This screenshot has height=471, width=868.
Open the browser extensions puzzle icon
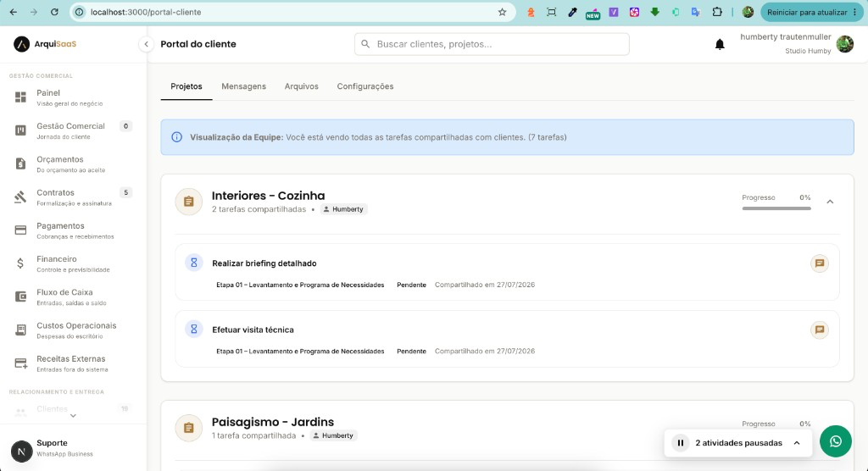point(717,12)
